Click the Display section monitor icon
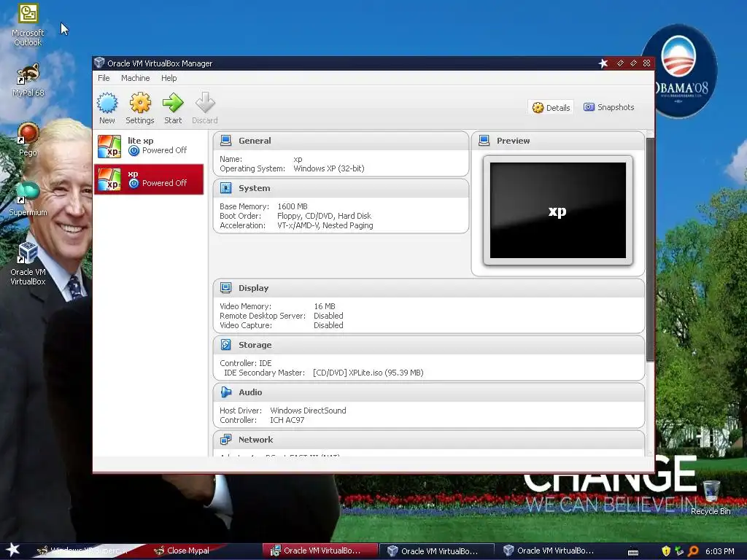 coord(226,287)
